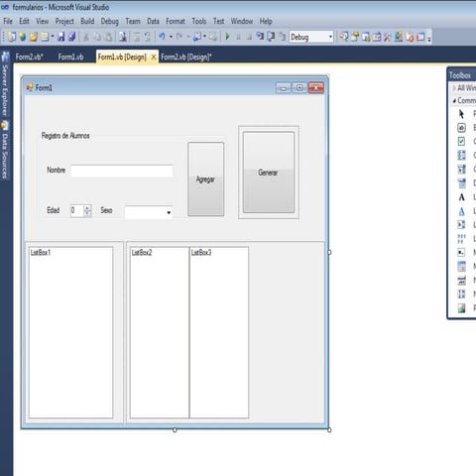Select the Pointer tool in Toolbox

tap(461, 114)
